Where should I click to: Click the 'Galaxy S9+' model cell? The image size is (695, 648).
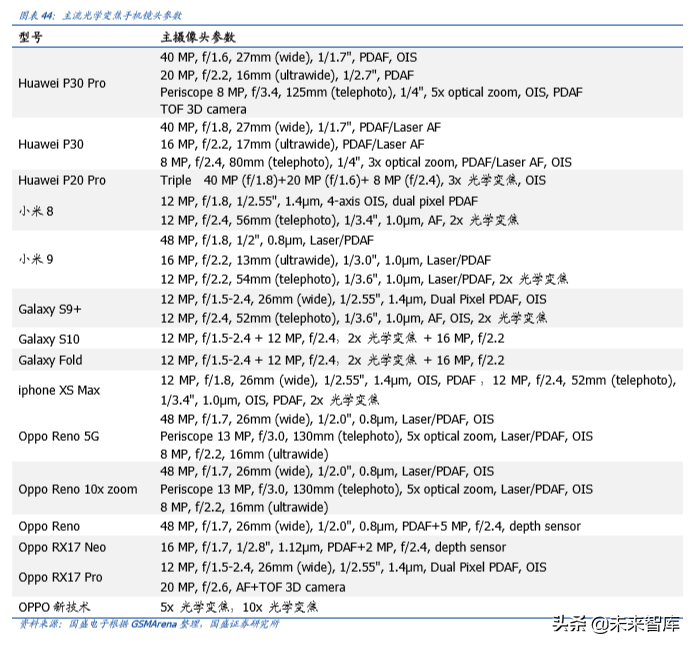click(50, 309)
